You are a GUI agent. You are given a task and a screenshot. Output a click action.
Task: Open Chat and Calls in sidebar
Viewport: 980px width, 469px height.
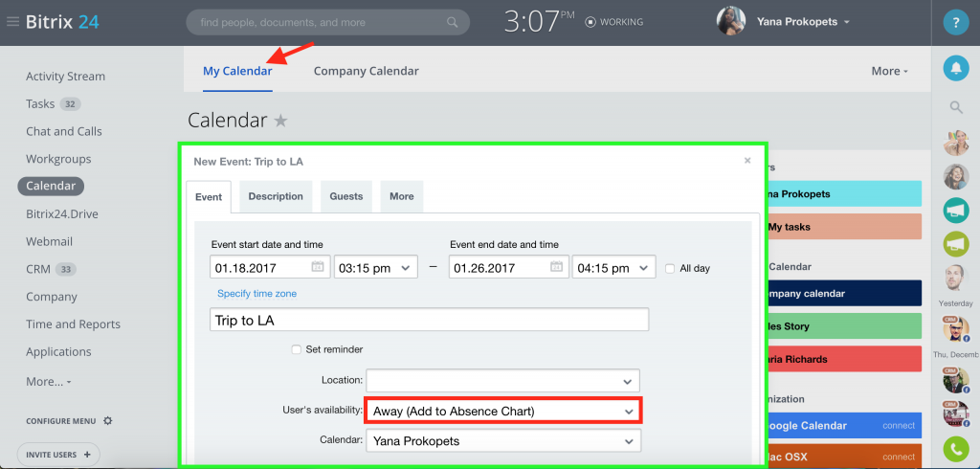64,131
